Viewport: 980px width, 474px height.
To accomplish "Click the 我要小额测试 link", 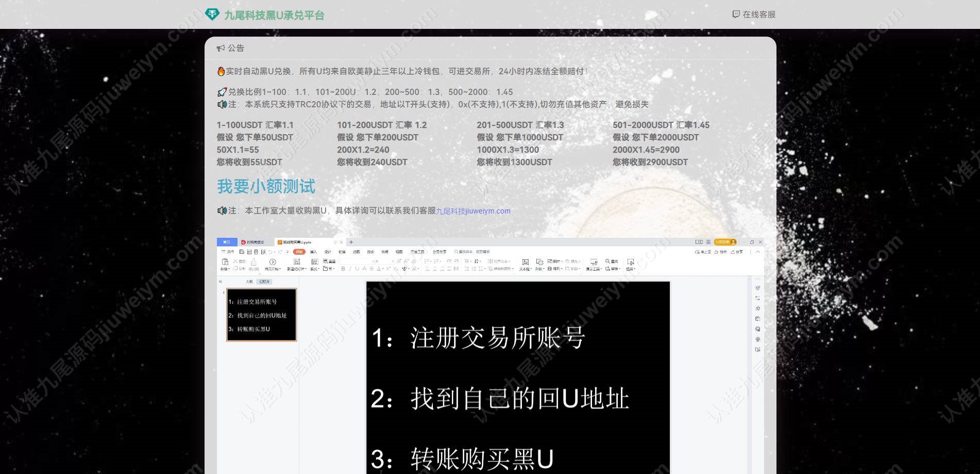I will (x=266, y=186).
